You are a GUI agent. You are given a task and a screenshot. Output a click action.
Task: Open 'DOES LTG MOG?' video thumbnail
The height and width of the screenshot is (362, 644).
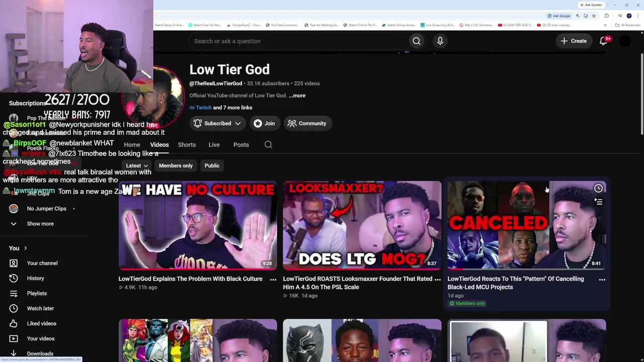362,225
